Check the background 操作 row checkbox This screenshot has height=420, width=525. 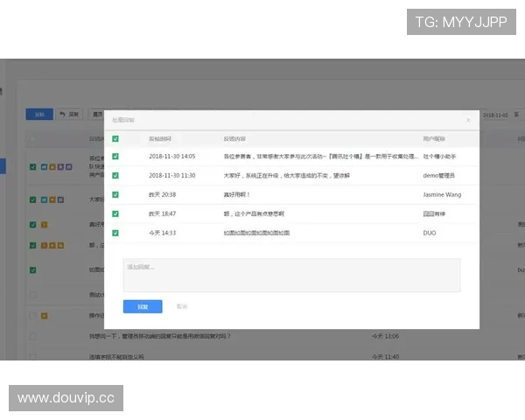click(x=33, y=316)
